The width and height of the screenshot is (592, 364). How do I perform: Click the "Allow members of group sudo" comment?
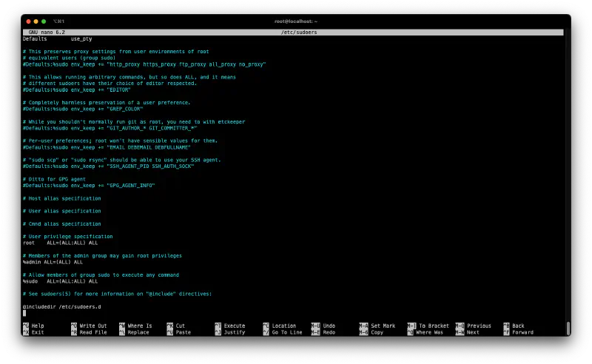101,275
